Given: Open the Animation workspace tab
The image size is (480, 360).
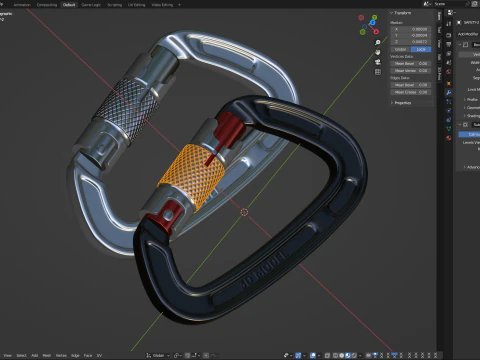Looking at the screenshot, I should pos(22,5).
